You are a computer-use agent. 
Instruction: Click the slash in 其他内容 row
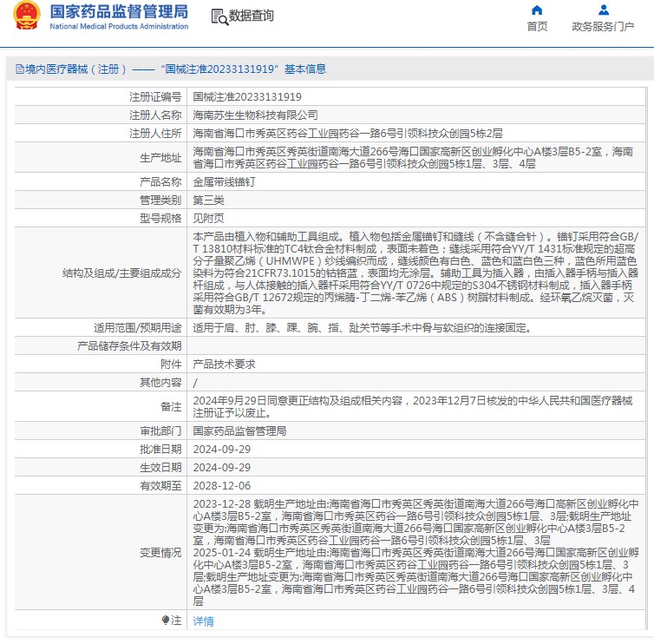coord(195,382)
